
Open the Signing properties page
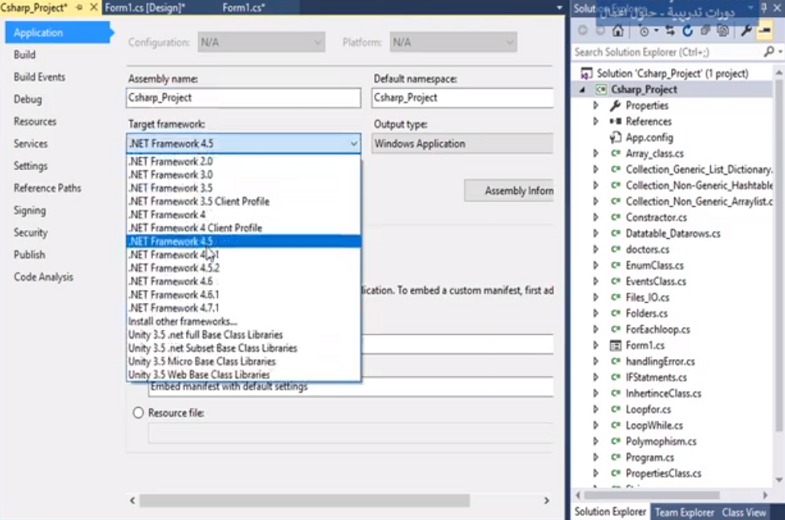coord(30,211)
